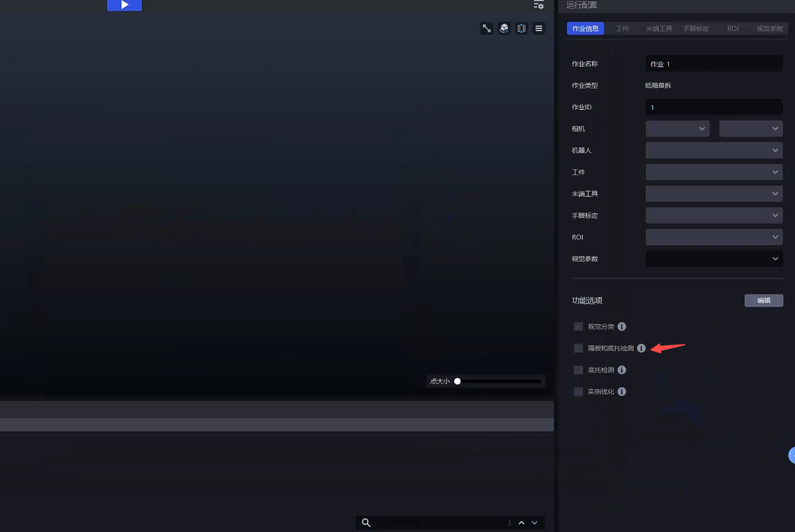
Task: Toggle the 底托检测 checkbox
Action: [578, 370]
